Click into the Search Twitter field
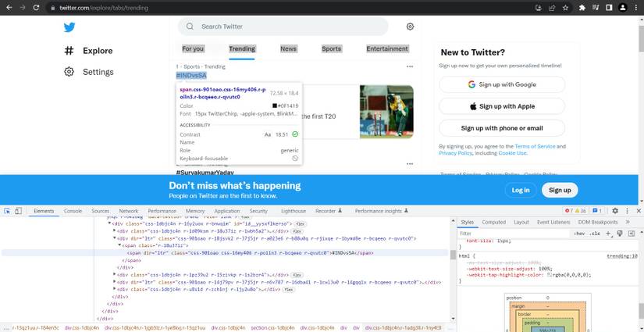Viewport: 644px width, 332px height. (283, 27)
